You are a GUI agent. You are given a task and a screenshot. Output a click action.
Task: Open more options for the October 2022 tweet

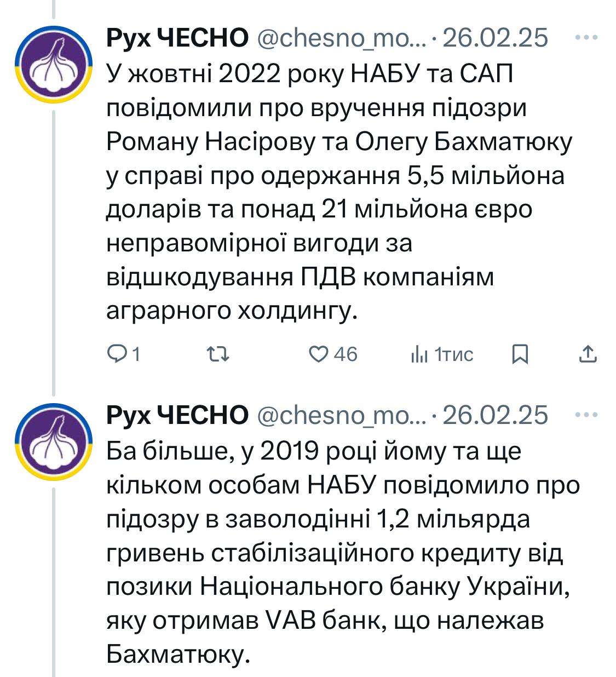(x=588, y=38)
